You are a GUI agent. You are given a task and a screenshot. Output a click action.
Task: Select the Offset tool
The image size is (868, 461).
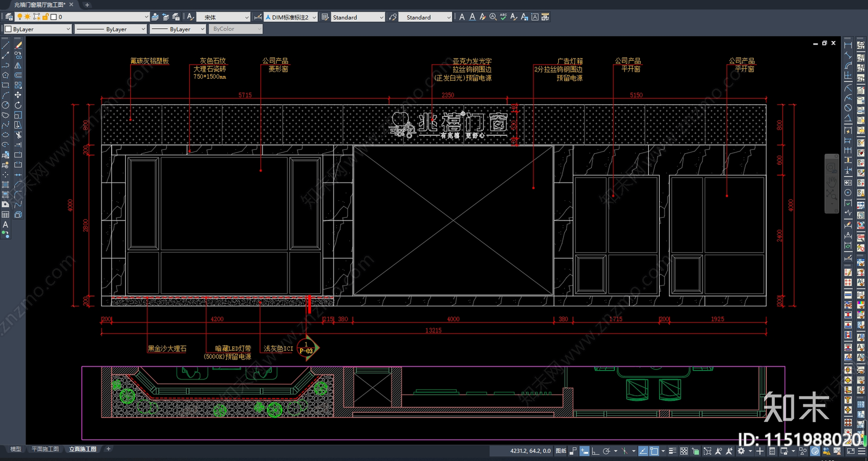click(18, 75)
